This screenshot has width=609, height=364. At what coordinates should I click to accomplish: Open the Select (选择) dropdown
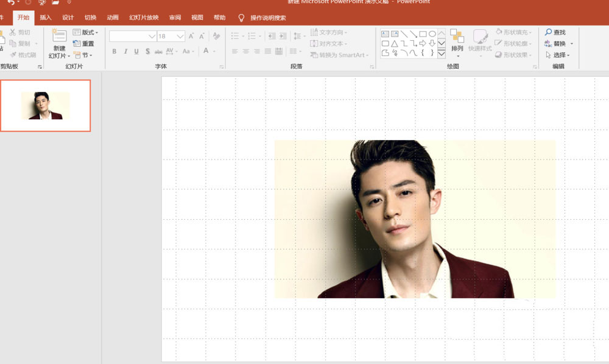coord(557,55)
